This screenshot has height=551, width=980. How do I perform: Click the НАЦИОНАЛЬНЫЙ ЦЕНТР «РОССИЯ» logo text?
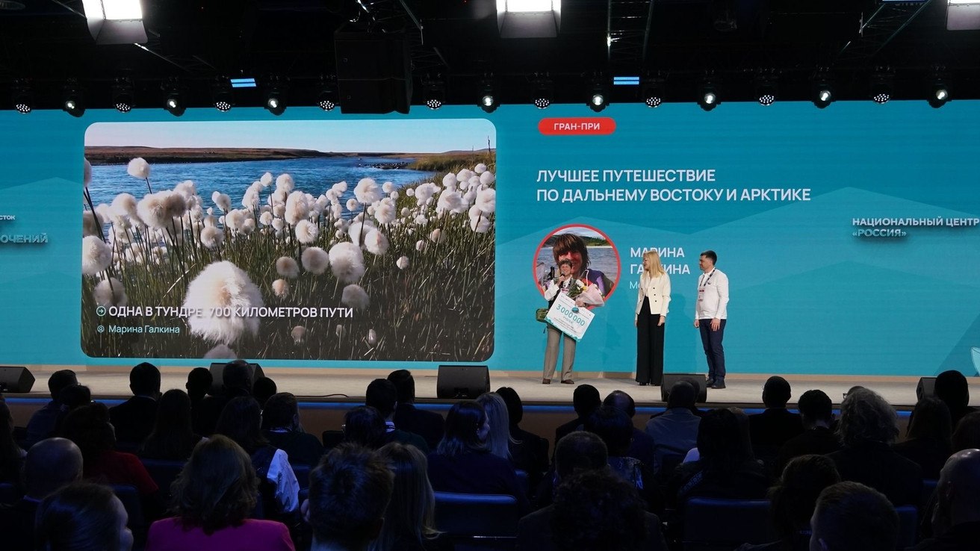pos(914,227)
